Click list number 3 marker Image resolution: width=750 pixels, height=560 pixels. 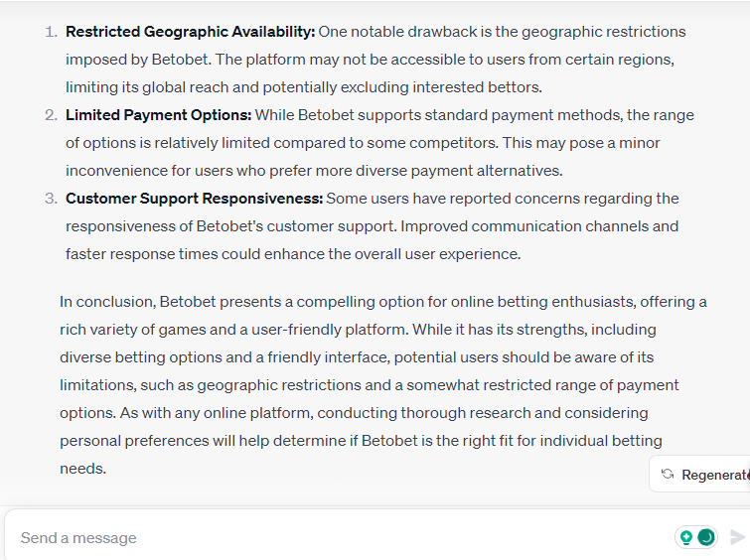(x=51, y=198)
